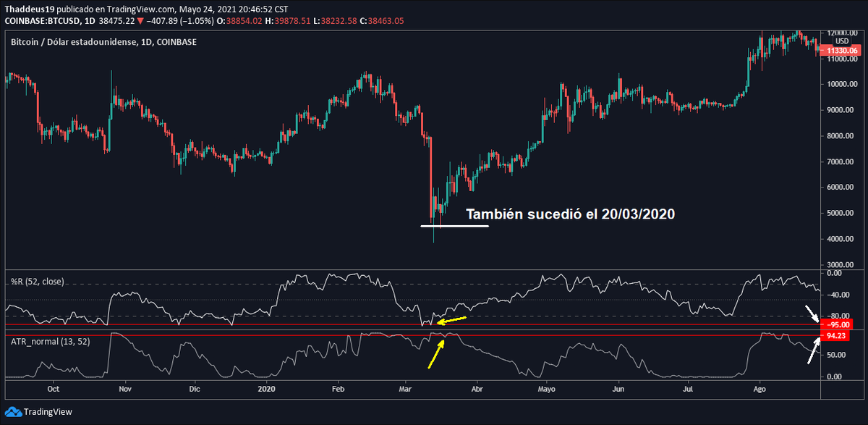Click the red 94.23 value label
The width and height of the screenshot is (868, 425).
[835, 336]
